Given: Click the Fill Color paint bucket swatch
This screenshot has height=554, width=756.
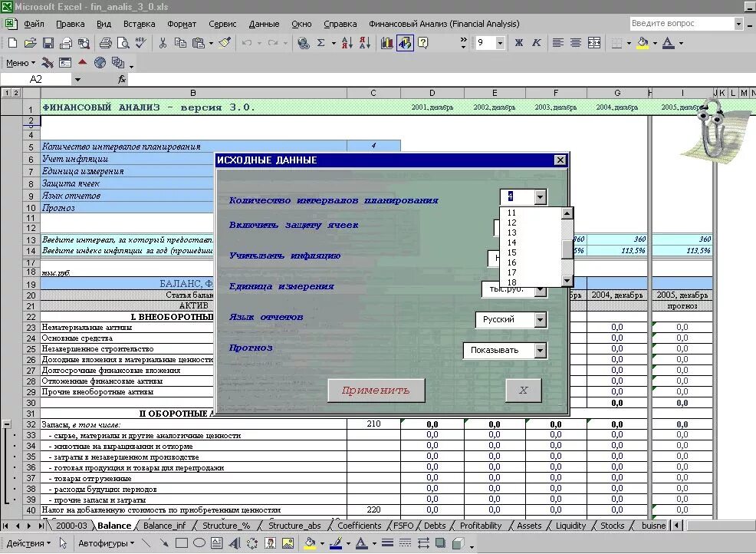Looking at the screenshot, I should (643, 43).
